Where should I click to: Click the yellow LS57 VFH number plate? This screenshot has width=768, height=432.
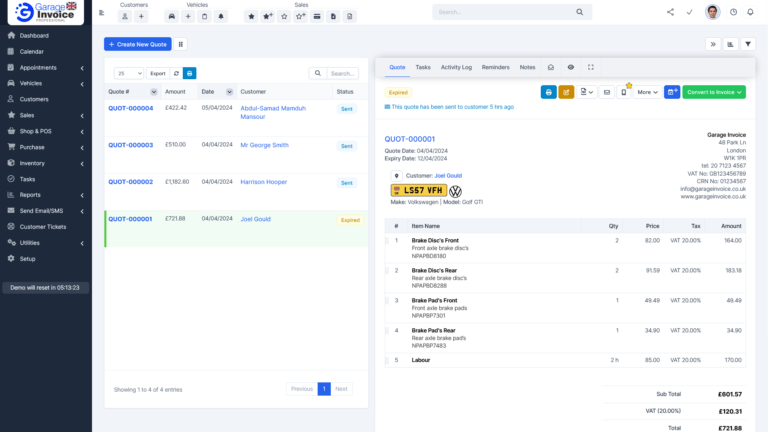(416, 190)
